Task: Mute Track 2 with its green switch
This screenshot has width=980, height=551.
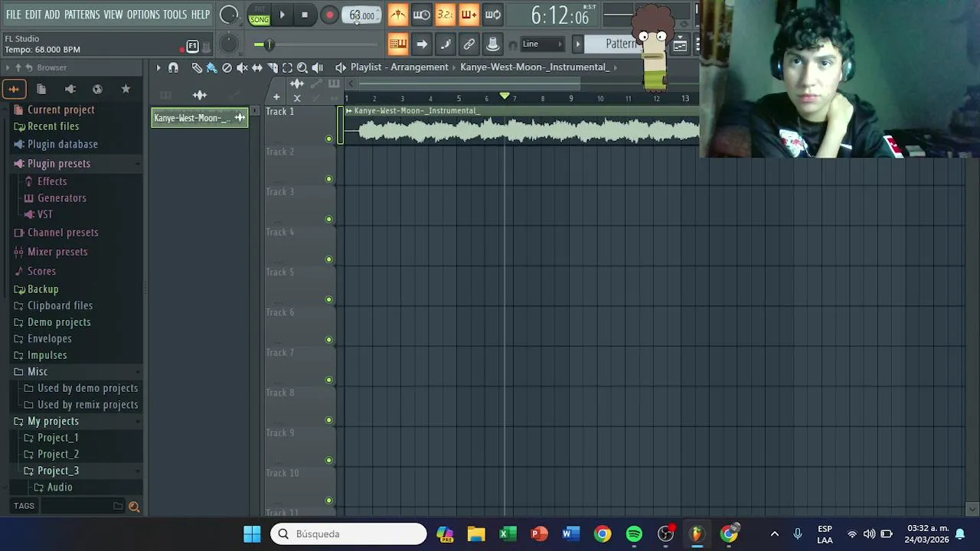Action: pos(329,179)
